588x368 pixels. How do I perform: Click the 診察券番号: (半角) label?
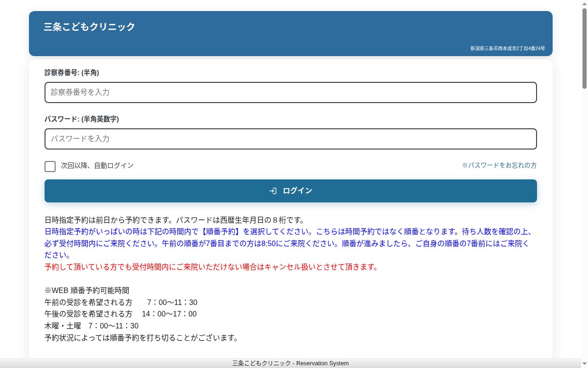(72, 73)
